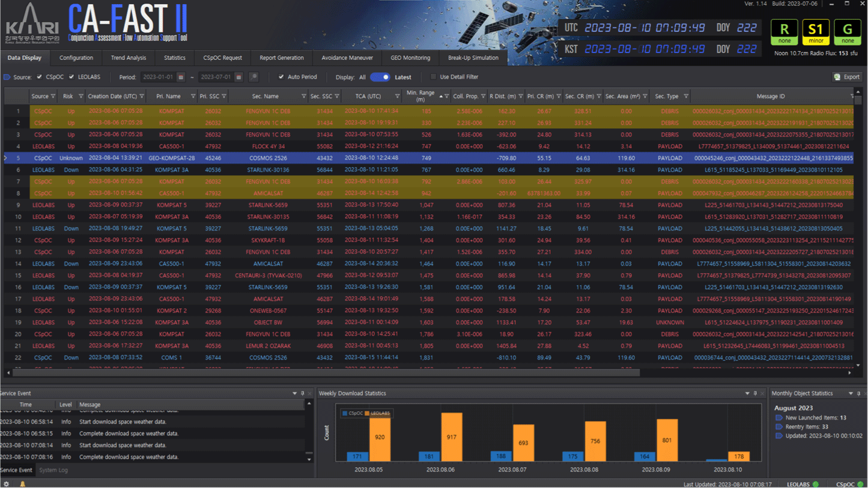Screen dimensions: 868x488
Task: Open the CSpOC Request tab
Action: coord(223,58)
